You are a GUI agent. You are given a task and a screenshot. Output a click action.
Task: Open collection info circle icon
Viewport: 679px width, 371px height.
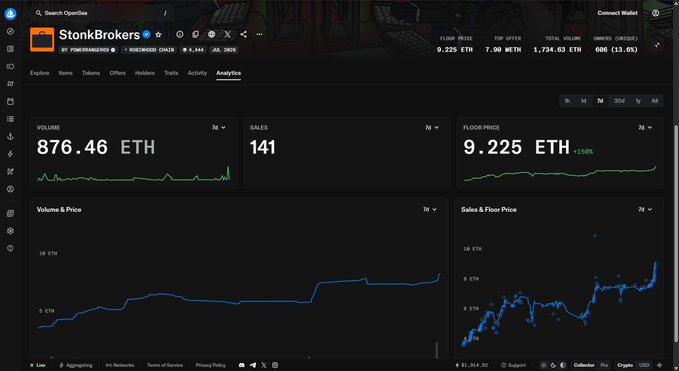pyautogui.click(x=180, y=34)
